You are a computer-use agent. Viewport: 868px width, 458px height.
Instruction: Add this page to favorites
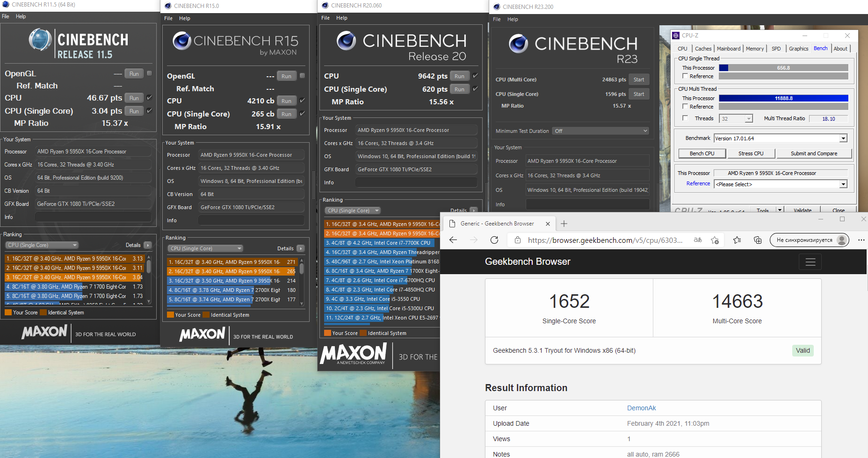(715, 240)
